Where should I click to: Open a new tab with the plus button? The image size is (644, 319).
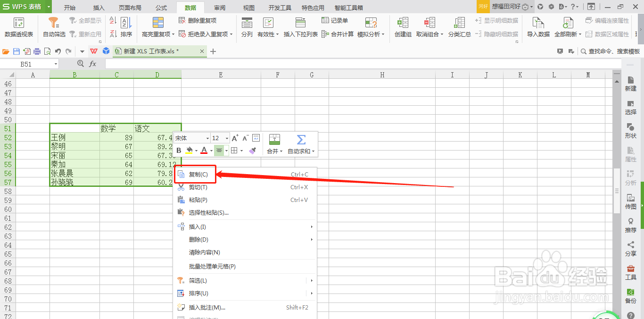213,51
